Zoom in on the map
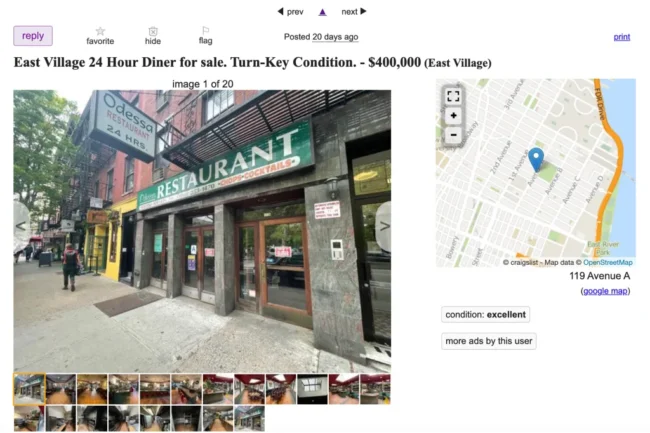This screenshot has width=650, height=433. [453, 116]
